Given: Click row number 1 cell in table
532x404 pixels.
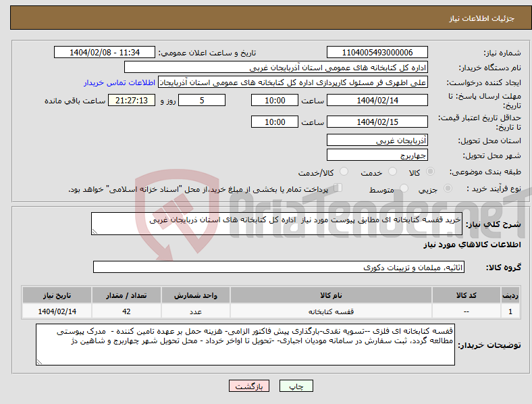Looking at the screenshot, I should 510,311.
